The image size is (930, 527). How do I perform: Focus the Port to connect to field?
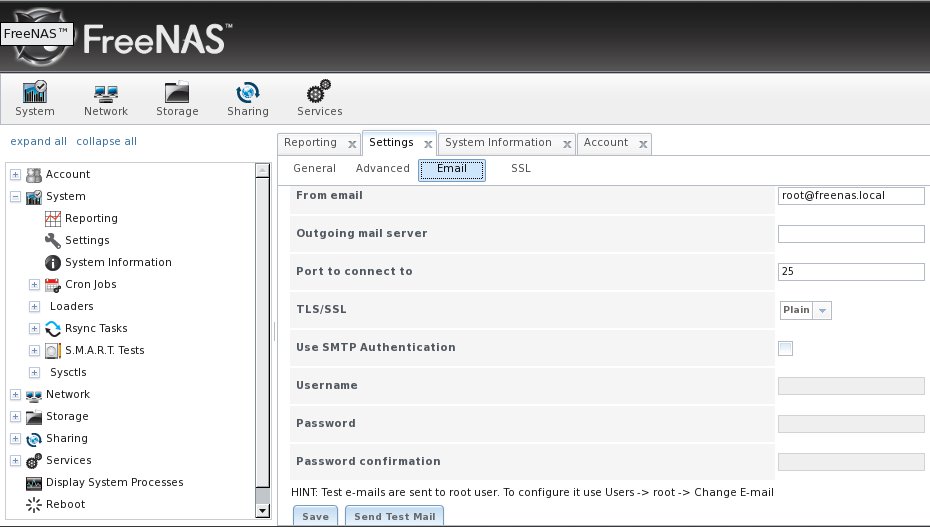pos(851,272)
